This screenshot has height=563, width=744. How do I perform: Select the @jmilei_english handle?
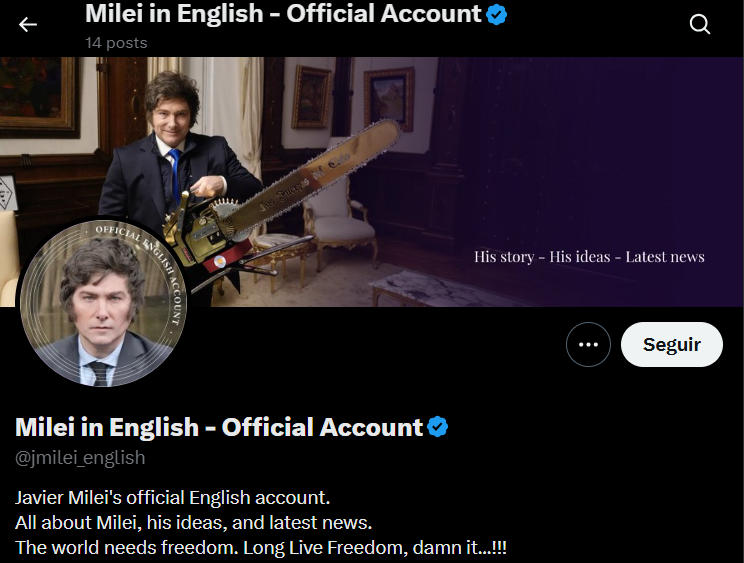point(80,458)
